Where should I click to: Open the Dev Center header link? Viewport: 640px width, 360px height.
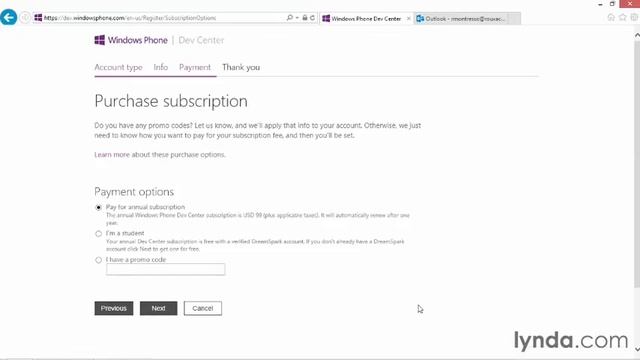point(201,40)
